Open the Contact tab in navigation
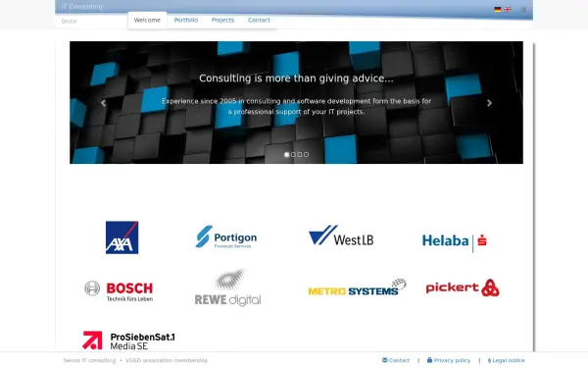 [259, 21]
